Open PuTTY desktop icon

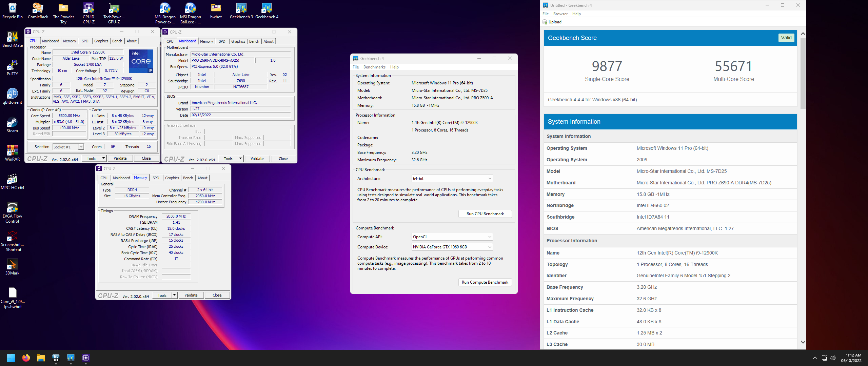13,68
